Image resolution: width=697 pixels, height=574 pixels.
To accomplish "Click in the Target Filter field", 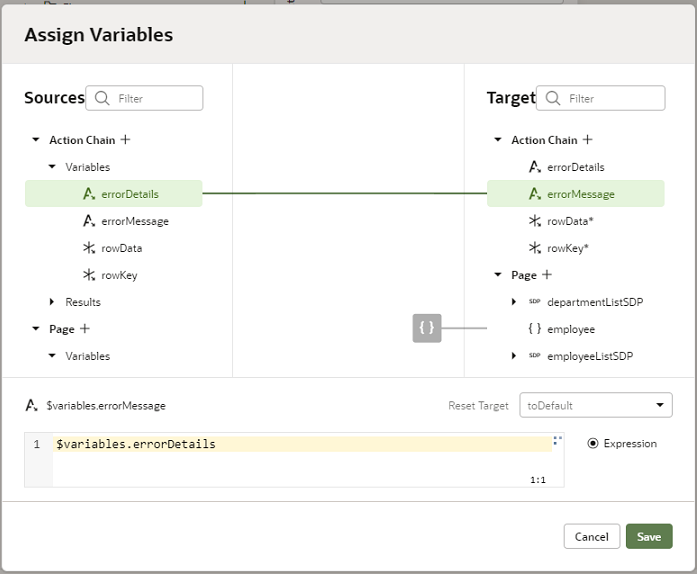I will [x=601, y=98].
